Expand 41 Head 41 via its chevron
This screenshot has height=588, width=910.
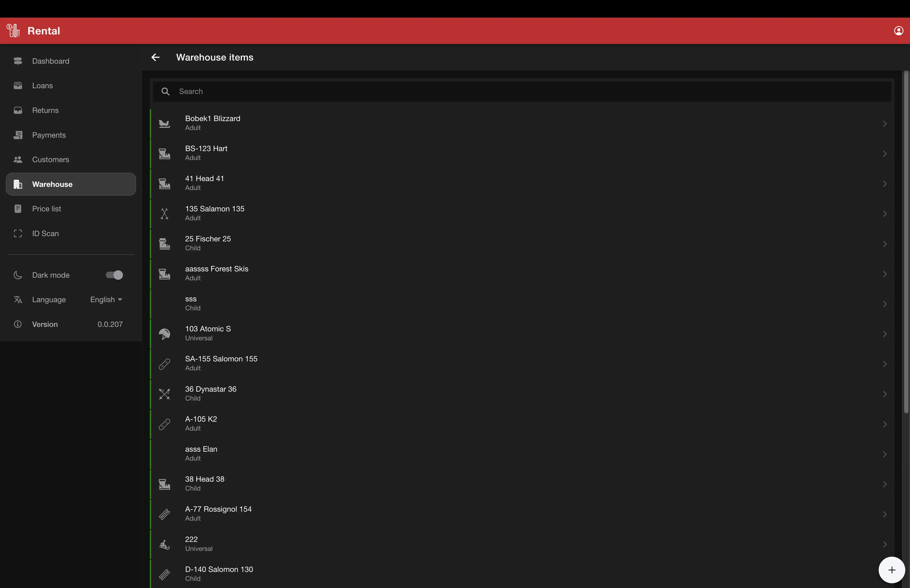885,184
